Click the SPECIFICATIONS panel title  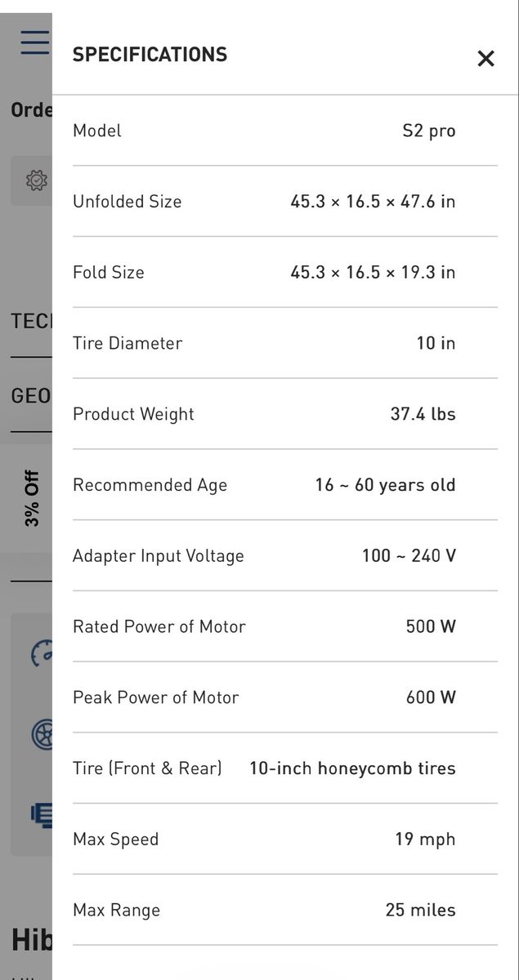tap(150, 55)
